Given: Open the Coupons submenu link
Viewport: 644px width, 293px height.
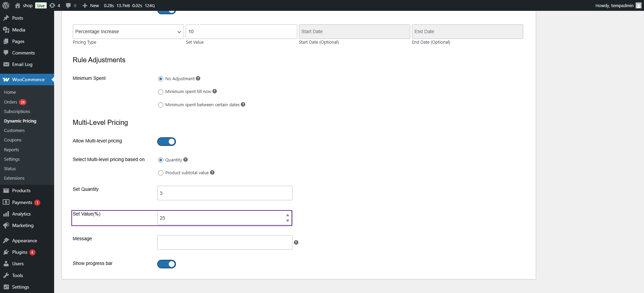Looking at the screenshot, I should pos(13,140).
